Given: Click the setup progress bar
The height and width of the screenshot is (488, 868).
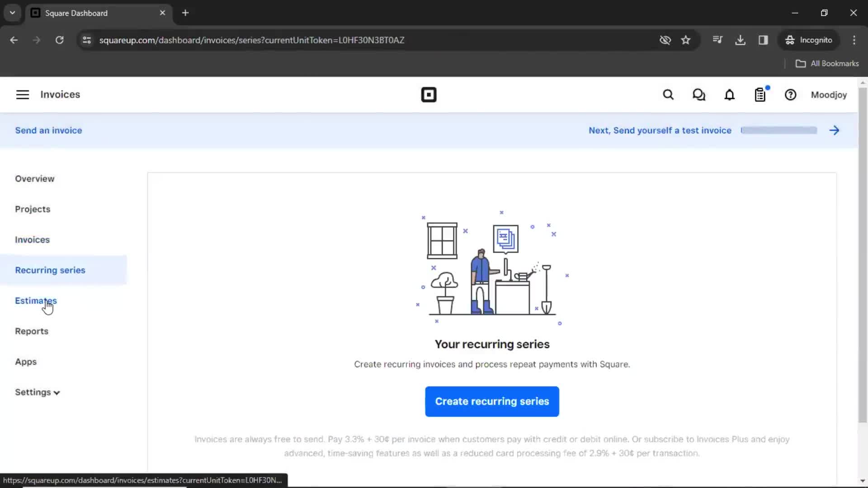Looking at the screenshot, I should tap(779, 131).
